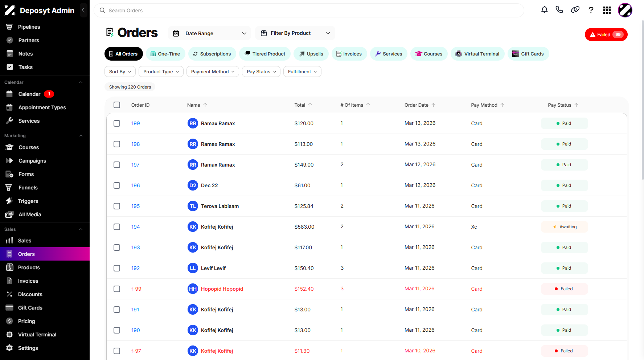Sort by the Order Date column header
The height and width of the screenshot is (360, 644).
tap(420, 105)
